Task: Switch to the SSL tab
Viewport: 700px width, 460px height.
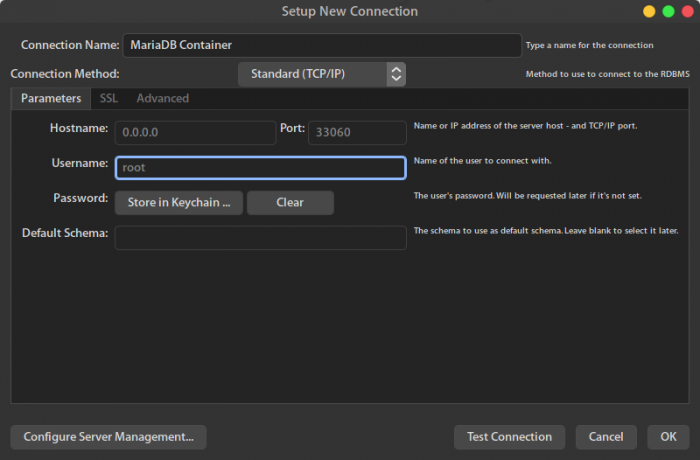Action: tap(108, 98)
